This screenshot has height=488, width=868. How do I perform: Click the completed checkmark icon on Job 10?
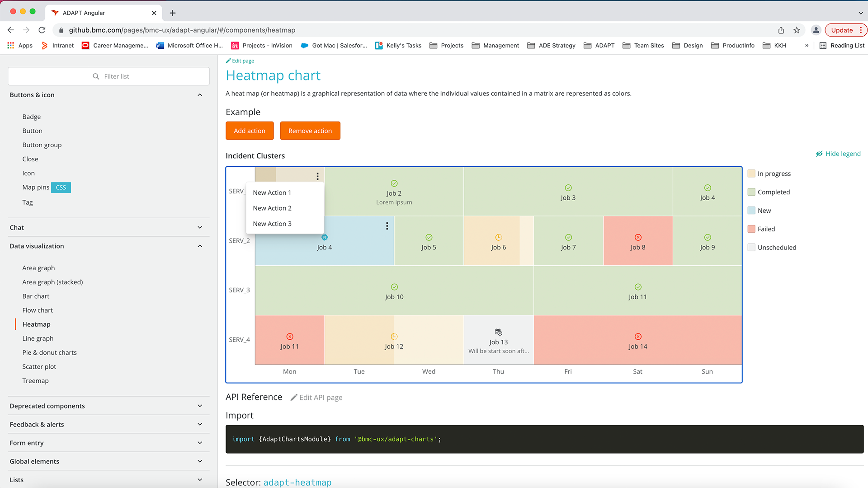pos(394,287)
